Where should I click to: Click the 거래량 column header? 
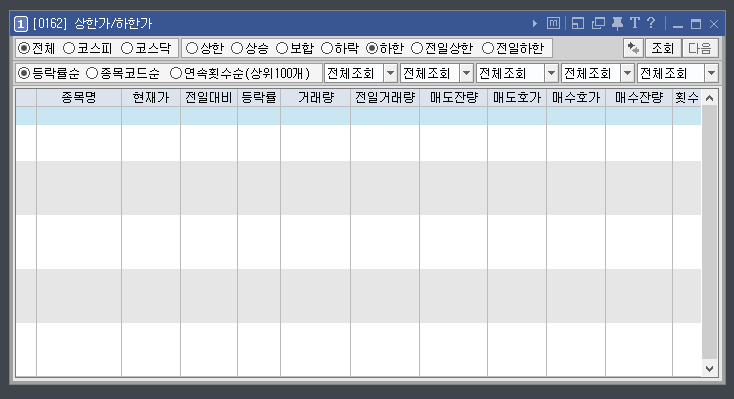(316, 97)
